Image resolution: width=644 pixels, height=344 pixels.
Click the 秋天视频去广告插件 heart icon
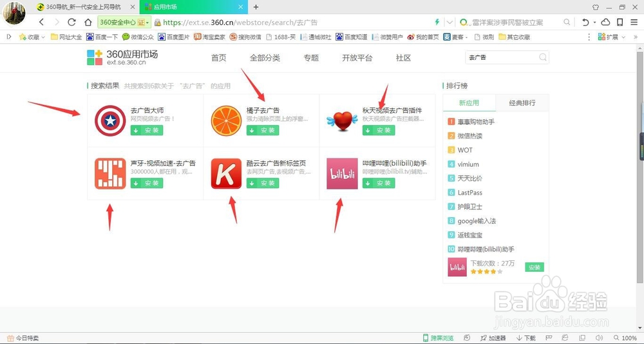pyautogui.click(x=342, y=121)
